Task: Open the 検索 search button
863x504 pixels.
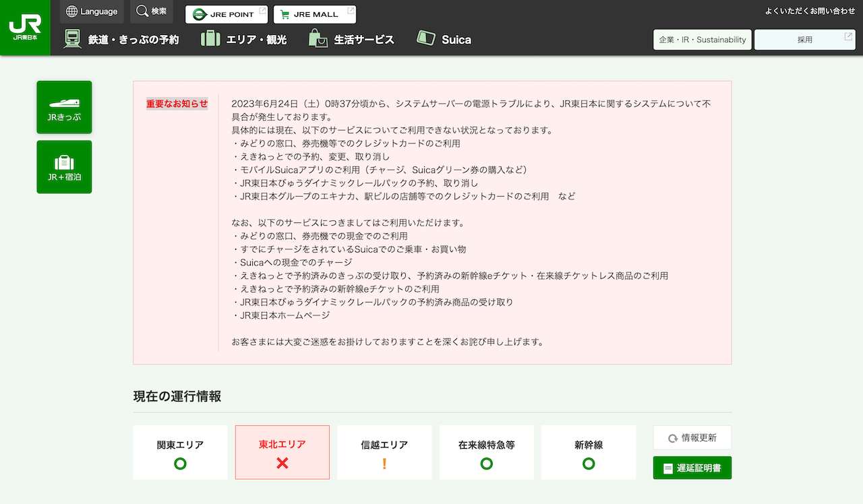Action: pyautogui.click(x=151, y=11)
